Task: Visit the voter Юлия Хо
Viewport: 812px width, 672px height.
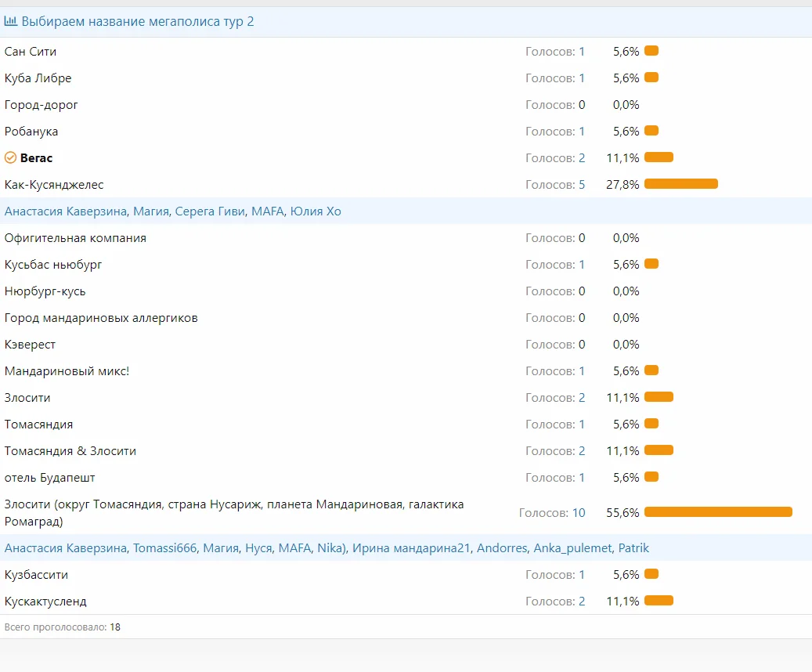Action: 316,211
